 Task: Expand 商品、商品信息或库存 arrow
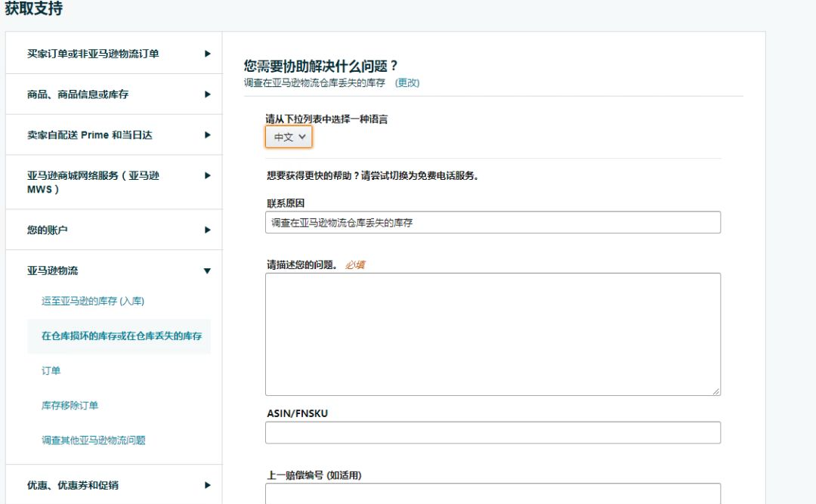(x=208, y=94)
